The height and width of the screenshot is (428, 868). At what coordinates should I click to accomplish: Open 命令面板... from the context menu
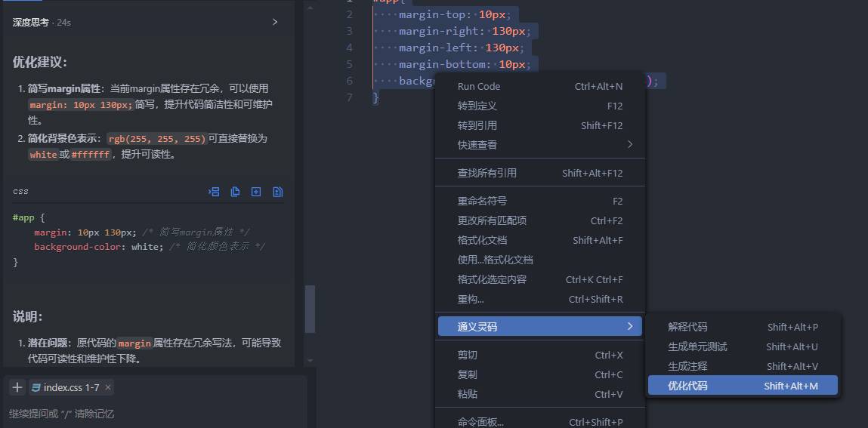click(x=539, y=421)
